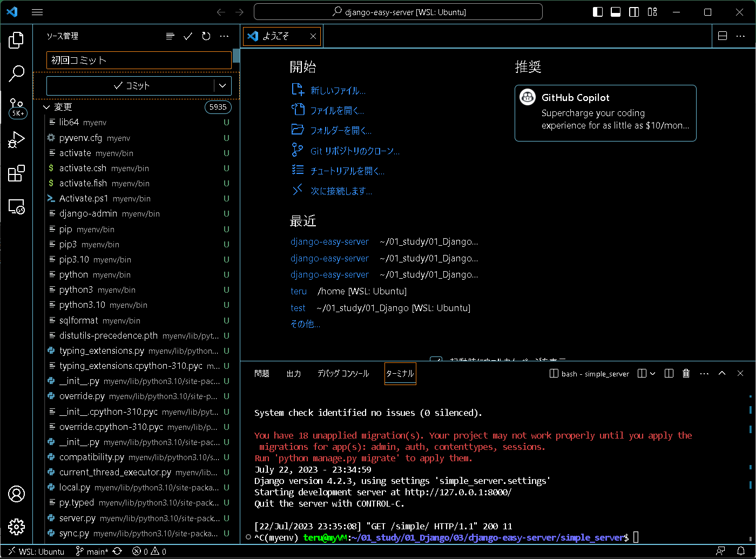Open source control more actions menu

[x=224, y=36]
